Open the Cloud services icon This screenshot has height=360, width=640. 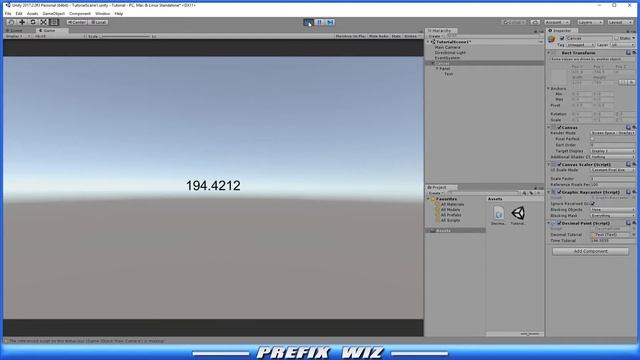click(x=535, y=22)
